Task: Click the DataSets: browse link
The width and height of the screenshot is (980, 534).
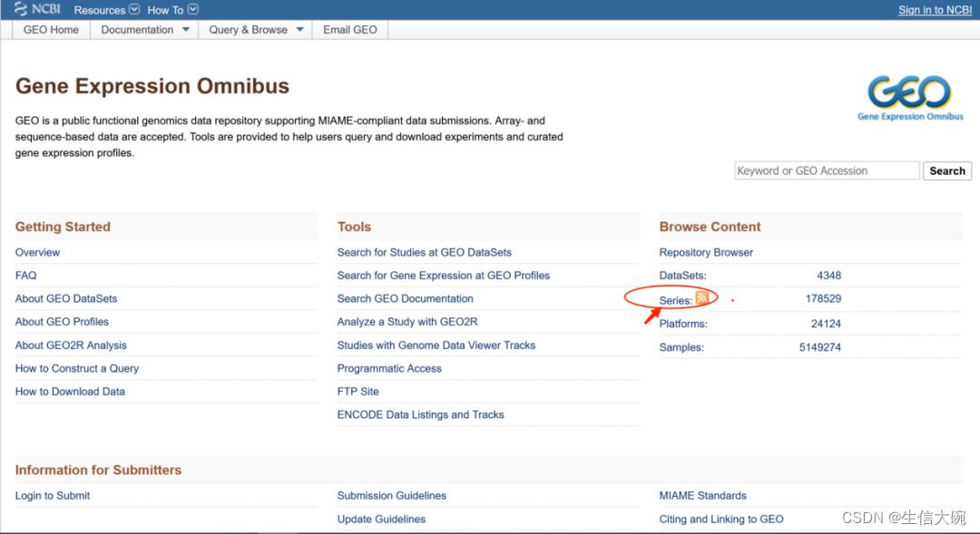Action: (x=682, y=276)
